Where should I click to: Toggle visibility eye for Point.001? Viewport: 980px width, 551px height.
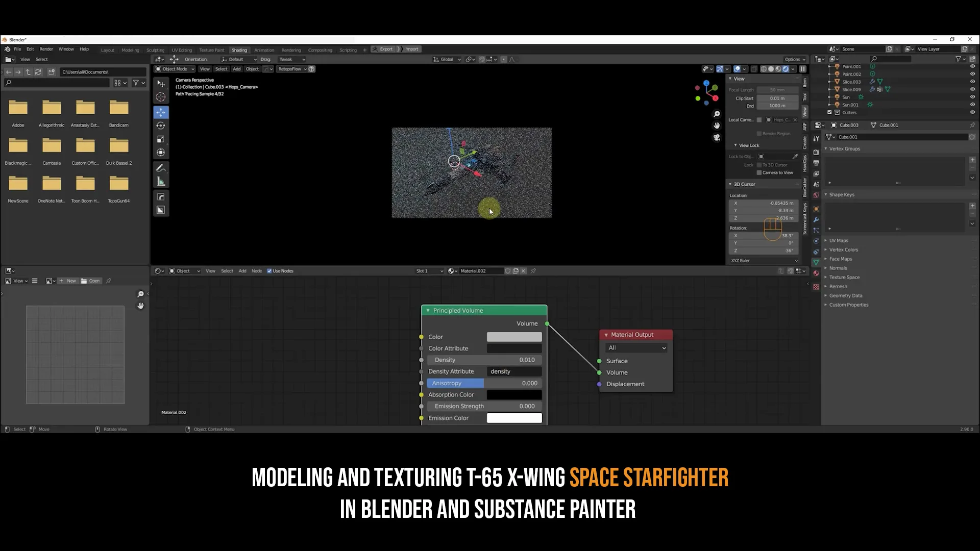pos(972,66)
